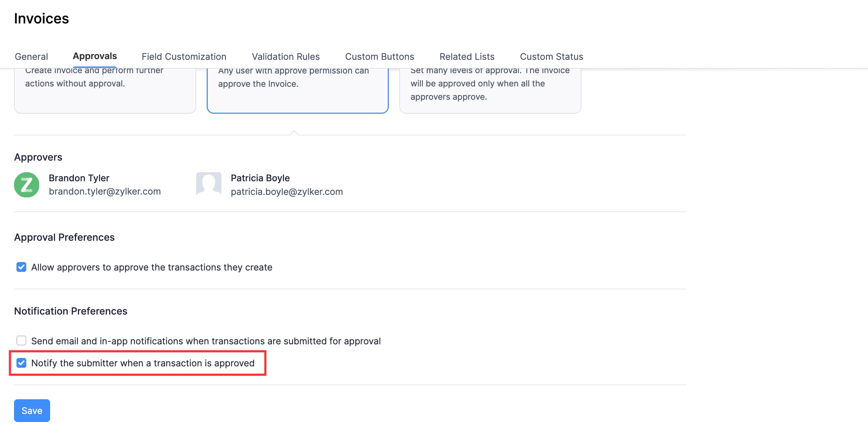Viewport: 868px width, 436px height.
Task: Enable email notifications when transactions are submitted
Action: click(x=21, y=340)
